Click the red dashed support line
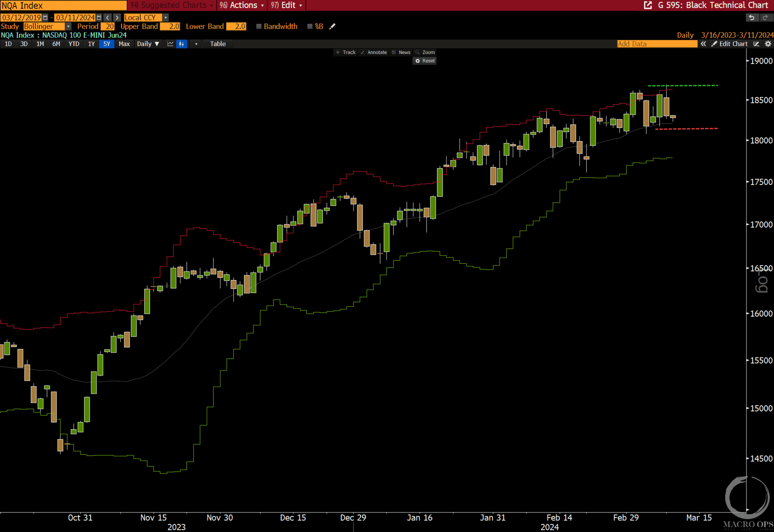The image size is (774, 532). pyautogui.click(x=687, y=129)
